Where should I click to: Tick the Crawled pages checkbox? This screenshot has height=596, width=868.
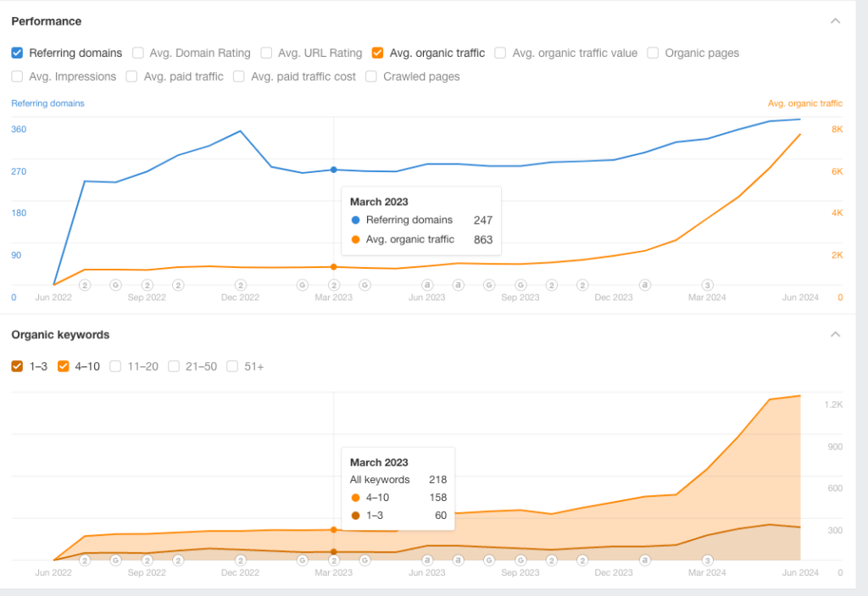click(371, 76)
